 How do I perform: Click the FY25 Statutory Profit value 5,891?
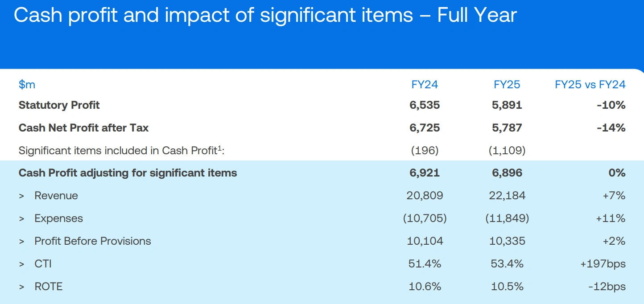507,105
